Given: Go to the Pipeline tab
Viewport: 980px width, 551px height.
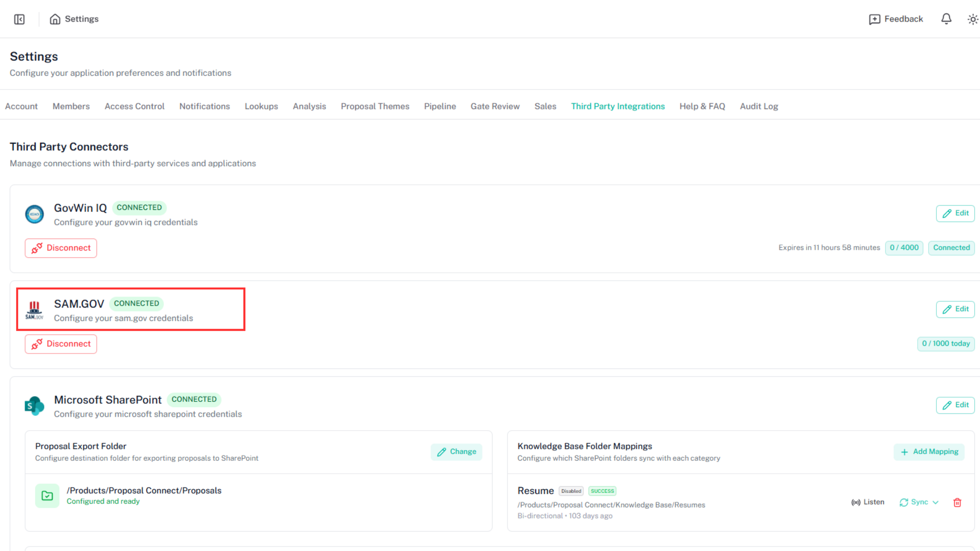Looking at the screenshot, I should tap(440, 106).
